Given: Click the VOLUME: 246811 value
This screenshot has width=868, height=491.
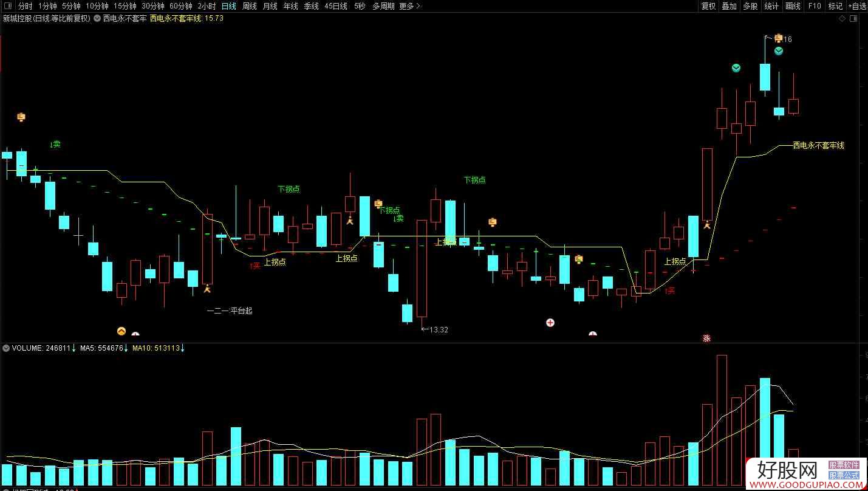Looking at the screenshot, I should coord(42,348).
